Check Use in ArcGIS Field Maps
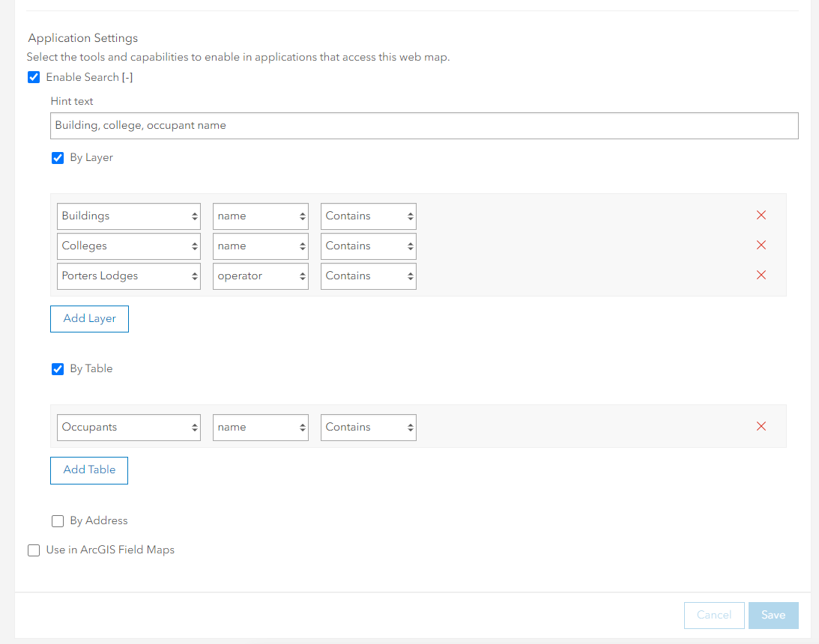Screen dimensions: 819x644 [x=34, y=550]
